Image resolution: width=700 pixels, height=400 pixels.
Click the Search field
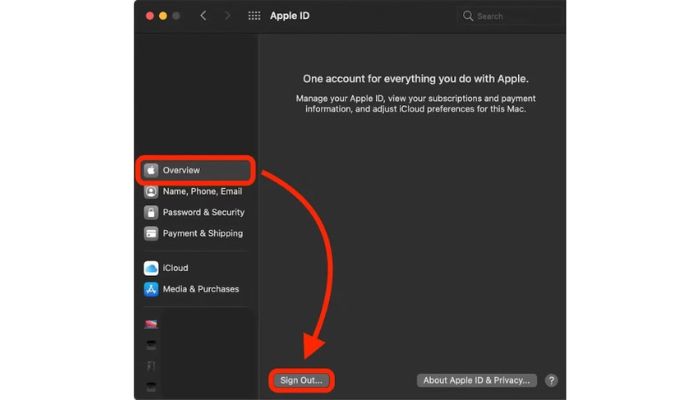click(x=512, y=17)
